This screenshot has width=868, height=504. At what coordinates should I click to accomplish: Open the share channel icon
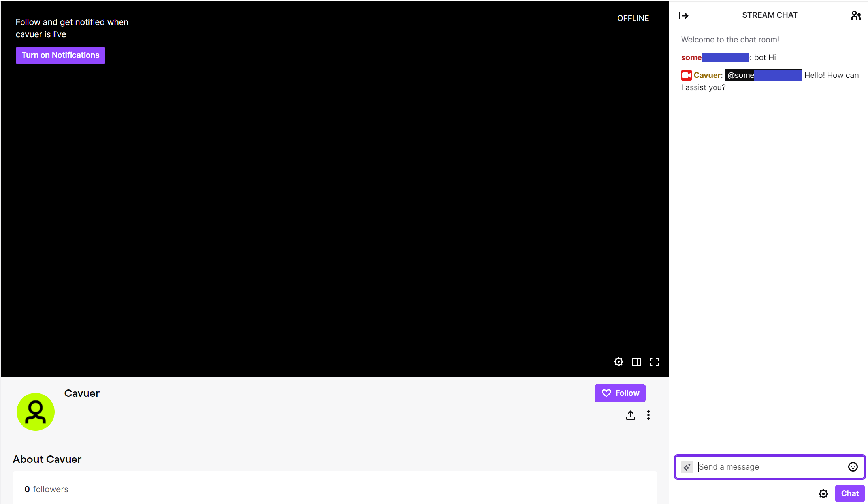[x=630, y=415]
